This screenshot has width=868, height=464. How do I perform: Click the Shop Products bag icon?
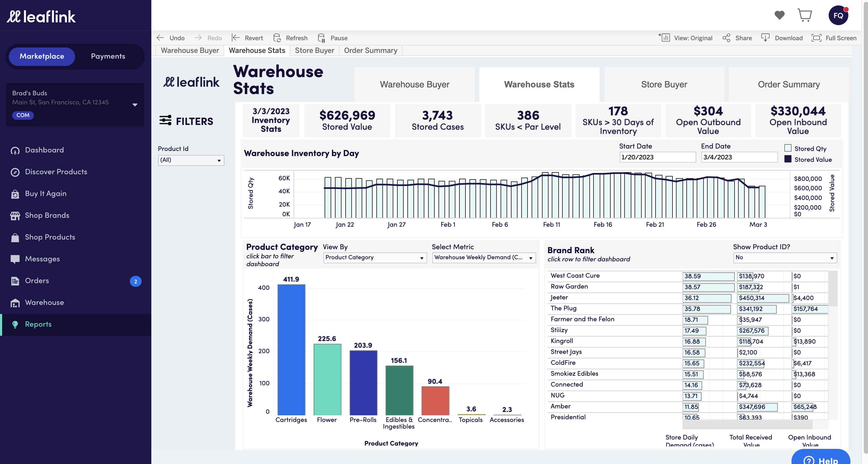[x=15, y=237]
